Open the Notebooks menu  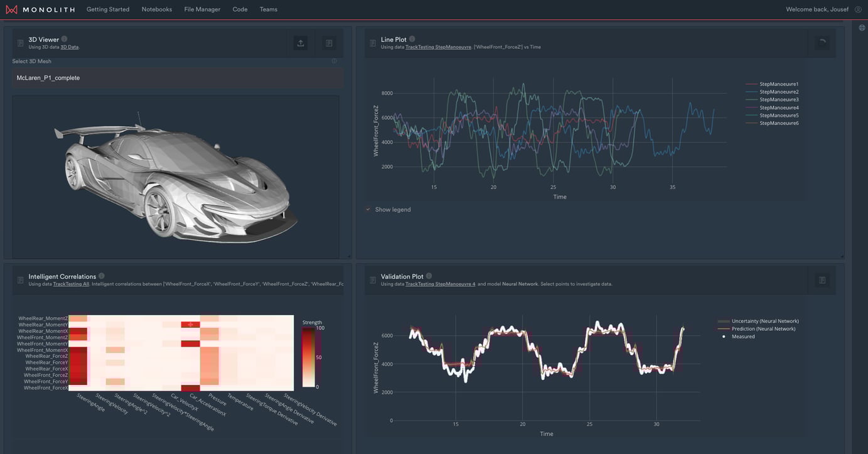pos(156,9)
